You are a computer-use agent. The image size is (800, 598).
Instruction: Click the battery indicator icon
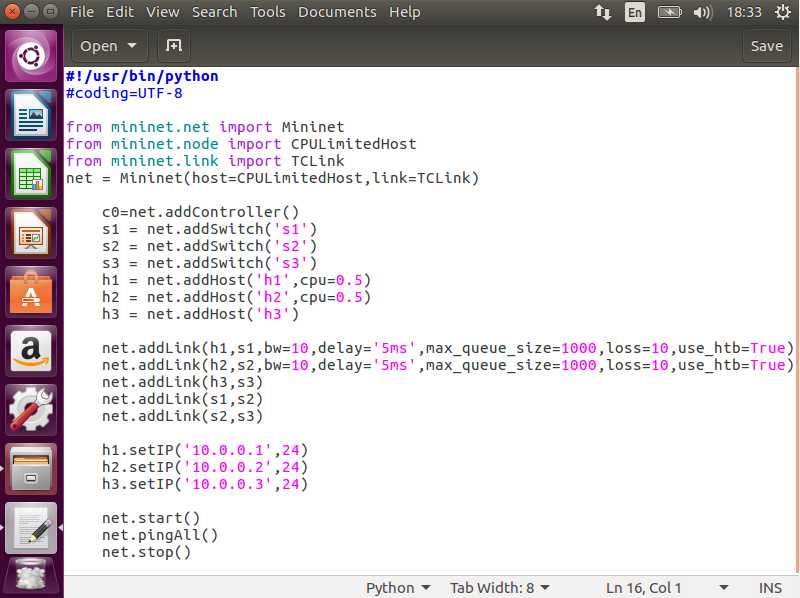pyautogui.click(x=669, y=12)
